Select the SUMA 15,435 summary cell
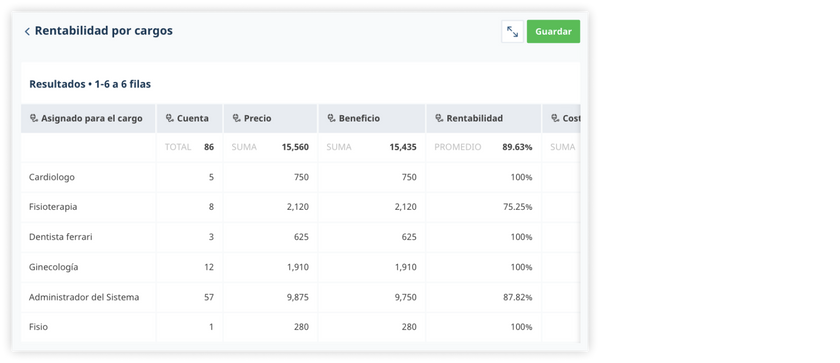The width and height of the screenshot is (840, 363). 371,147
